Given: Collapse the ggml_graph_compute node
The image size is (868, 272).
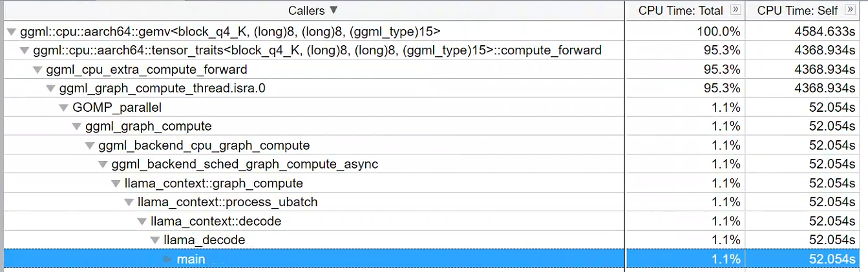Looking at the screenshot, I should click(76, 127).
